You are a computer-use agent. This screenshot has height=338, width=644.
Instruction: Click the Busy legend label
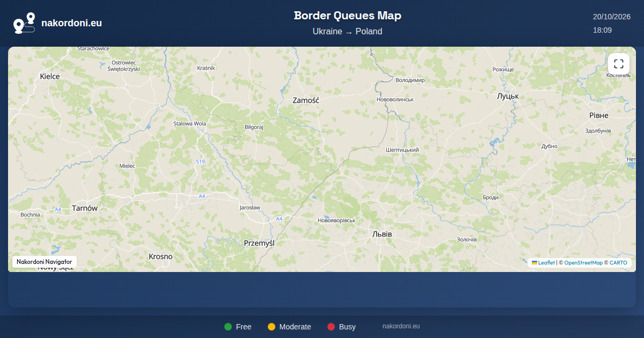(347, 327)
